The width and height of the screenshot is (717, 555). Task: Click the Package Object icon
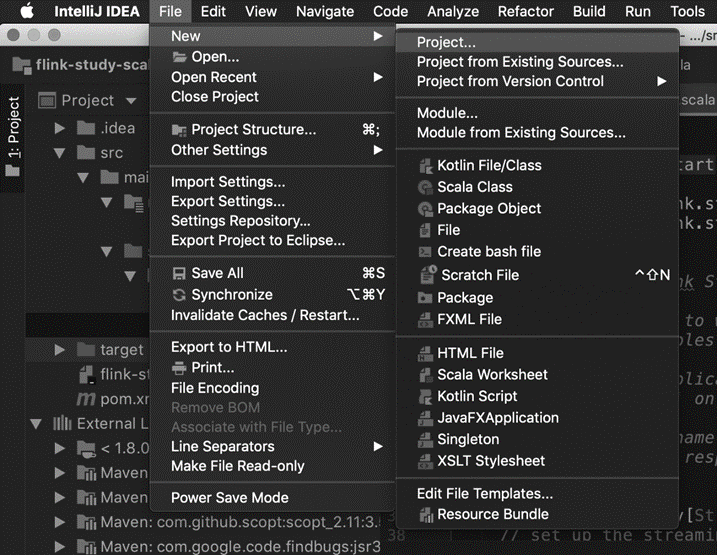coord(426,208)
